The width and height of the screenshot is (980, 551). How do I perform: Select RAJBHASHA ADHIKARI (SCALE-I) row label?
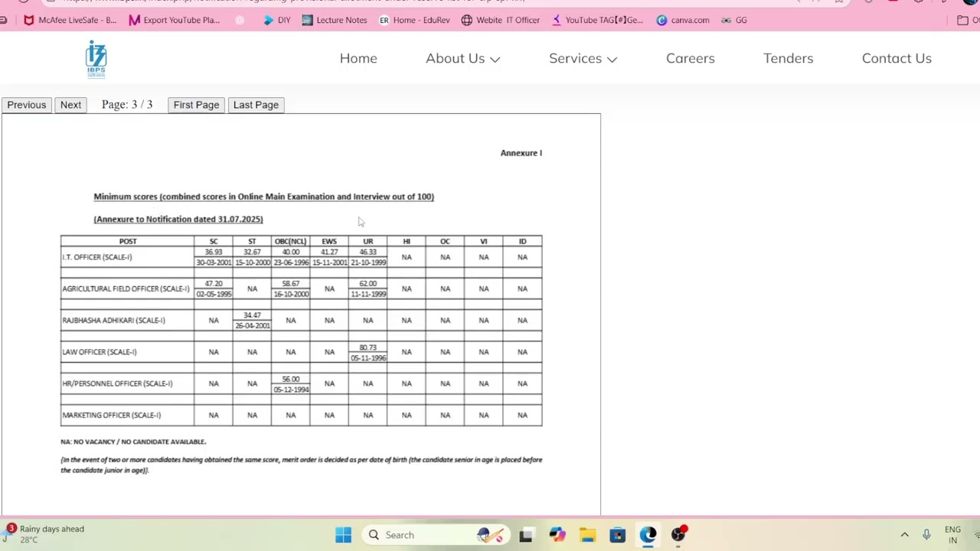(x=113, y=320)
